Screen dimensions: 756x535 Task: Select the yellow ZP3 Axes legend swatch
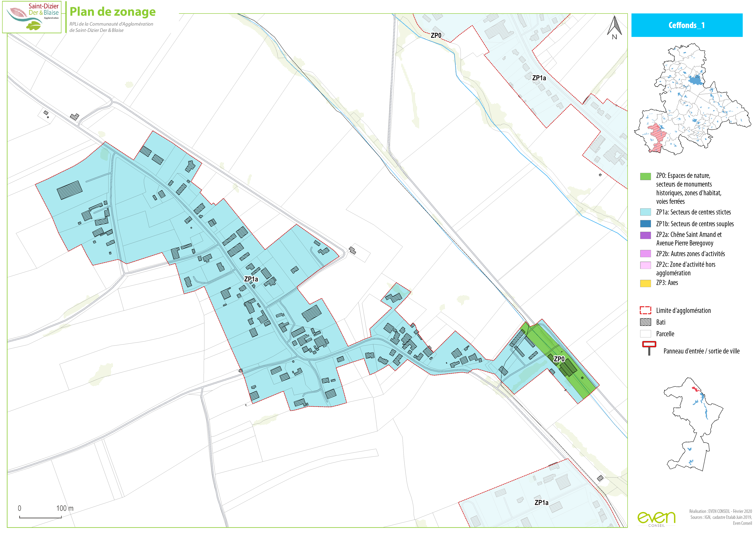pos(645,283)
